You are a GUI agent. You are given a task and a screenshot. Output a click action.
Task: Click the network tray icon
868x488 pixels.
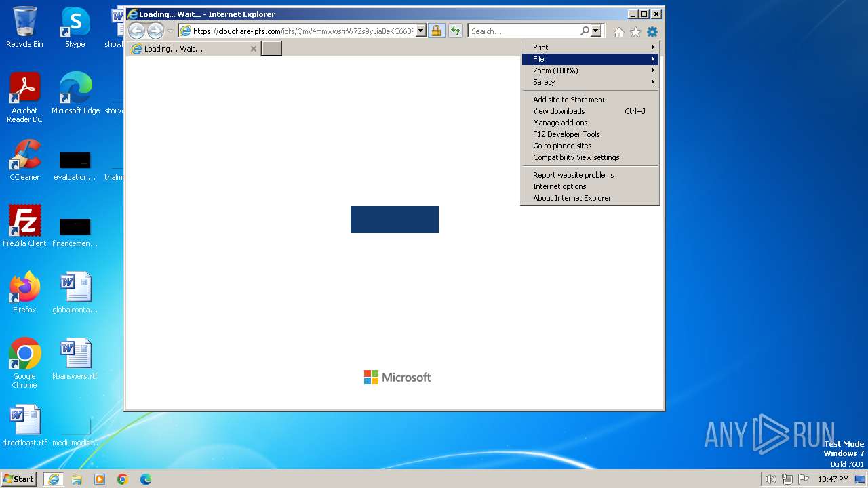[787, 479]
